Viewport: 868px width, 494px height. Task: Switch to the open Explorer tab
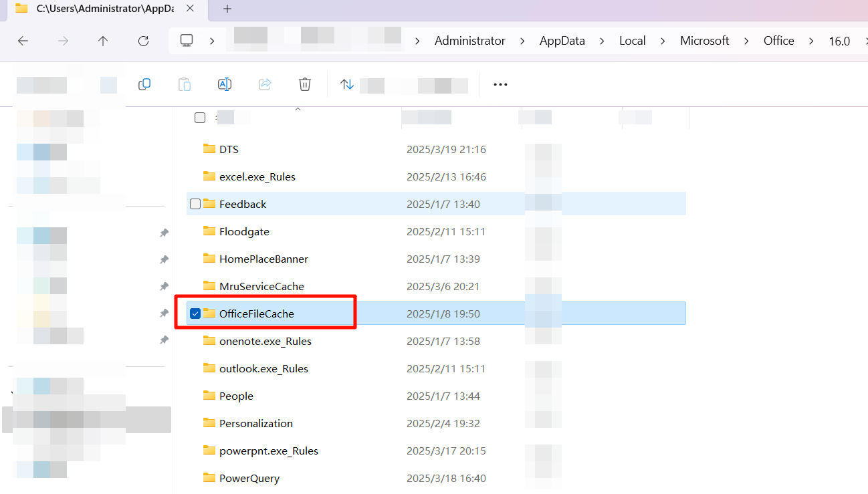[100, 9]
